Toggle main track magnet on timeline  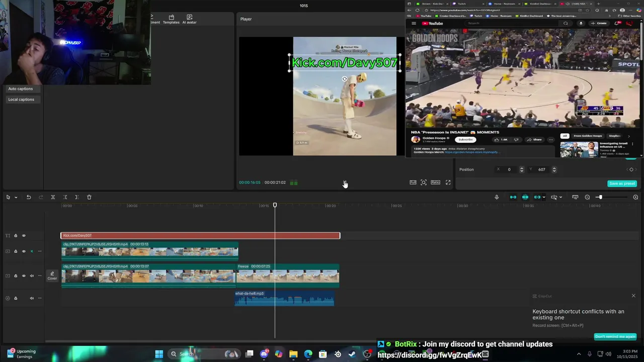point(513,197)
